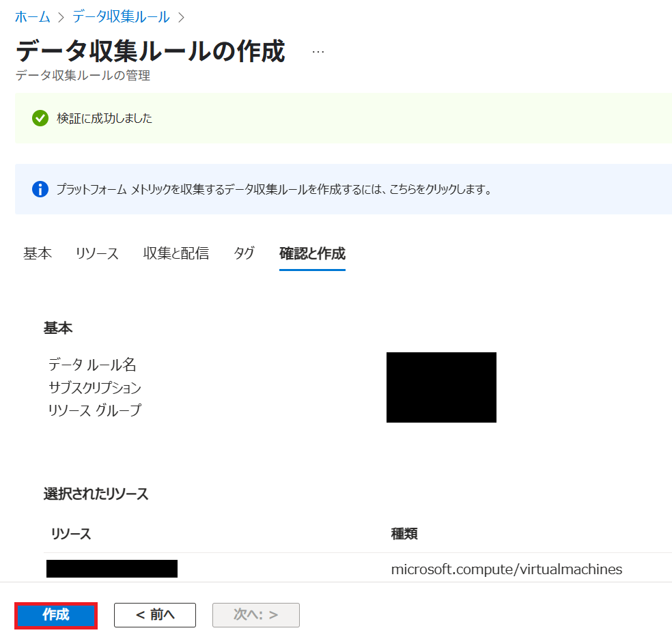Screen dimensions: 672x637
Task: Switch to the 基本 tab
Action: point(38,253)
